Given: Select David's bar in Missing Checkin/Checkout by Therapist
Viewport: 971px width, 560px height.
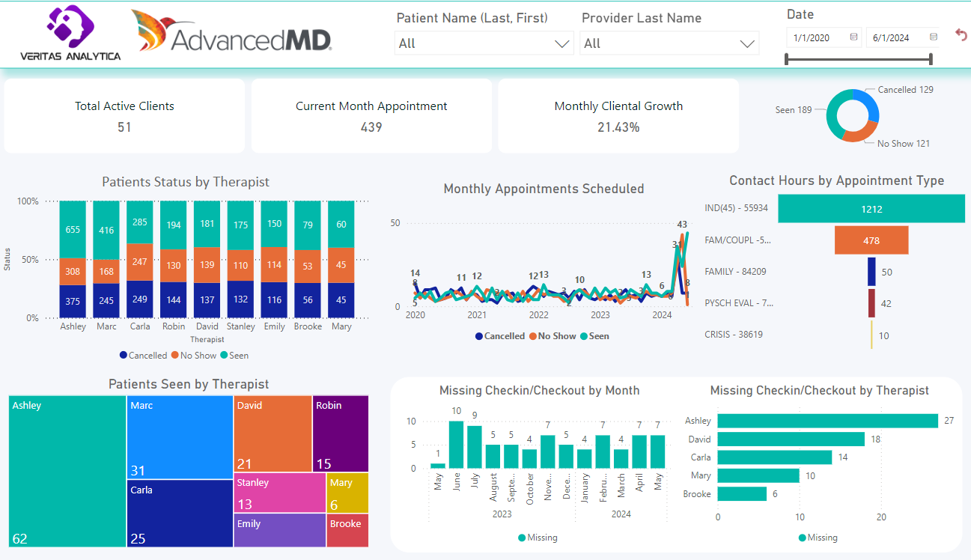Looking at the screenshot, I should [791, 439].
